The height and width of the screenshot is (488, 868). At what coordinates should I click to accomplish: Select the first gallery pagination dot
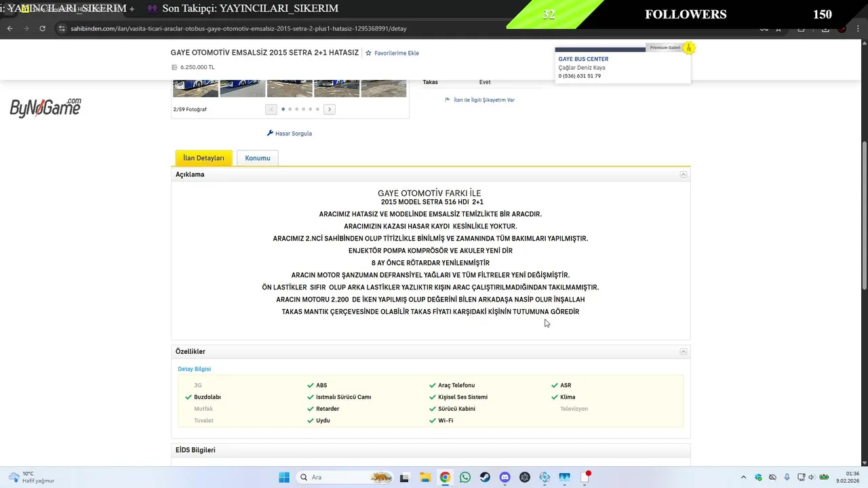[283, 109]
